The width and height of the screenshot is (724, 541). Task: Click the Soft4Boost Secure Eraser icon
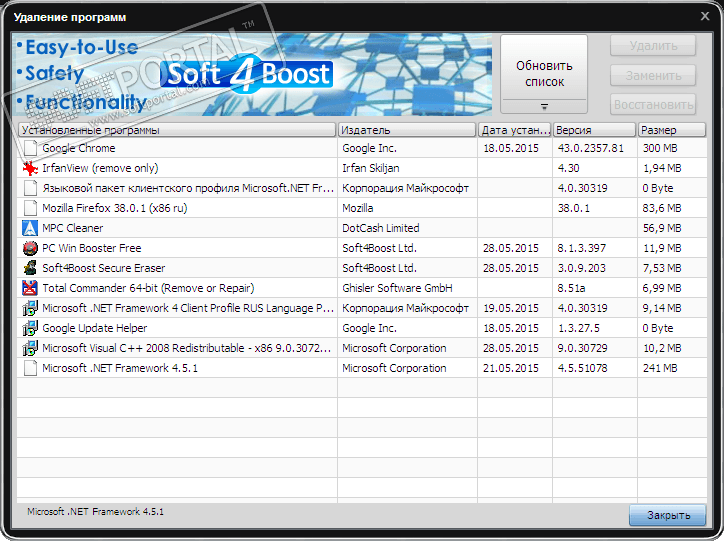(x=30, y=268)
